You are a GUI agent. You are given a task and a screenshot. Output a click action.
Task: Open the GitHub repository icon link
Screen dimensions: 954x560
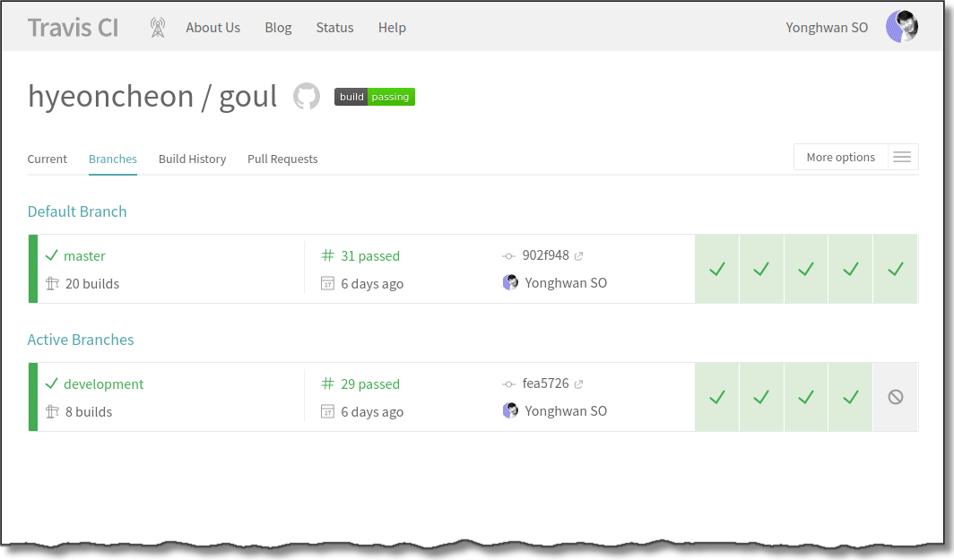[307, 97]
